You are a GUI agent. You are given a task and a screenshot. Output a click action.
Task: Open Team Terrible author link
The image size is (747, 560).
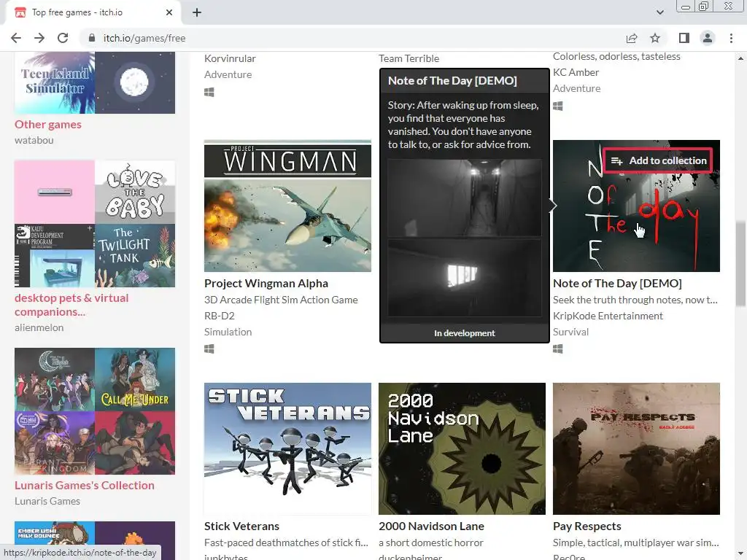pos(409,58)
